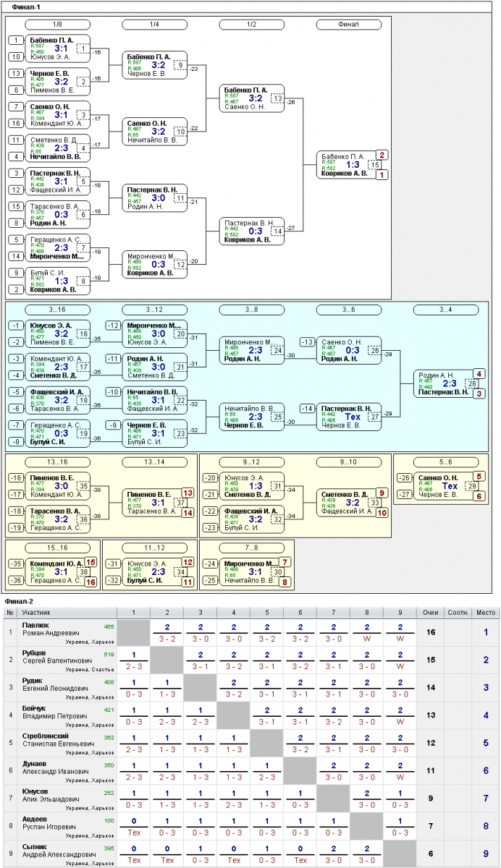Click the red place 13 box beside Пименов
Screen dimensions: 501x868
188,493
